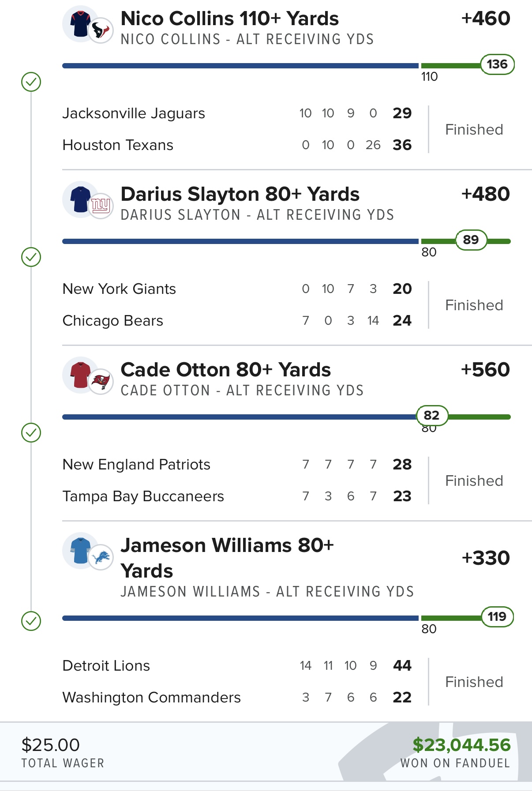Click the +460 odds for Nico Collins

pyautogui.click(x=486, y=19)
